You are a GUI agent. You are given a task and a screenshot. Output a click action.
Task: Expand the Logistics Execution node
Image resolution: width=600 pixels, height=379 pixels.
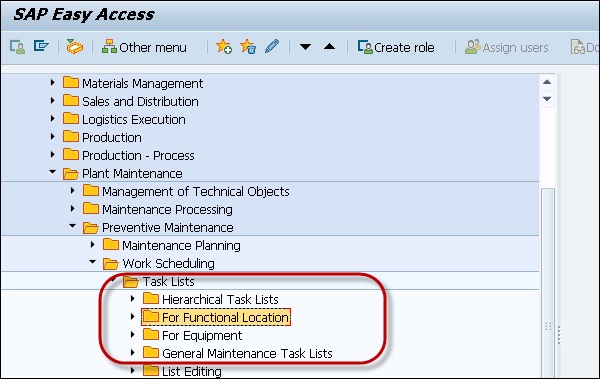click(x=52, y=118)
